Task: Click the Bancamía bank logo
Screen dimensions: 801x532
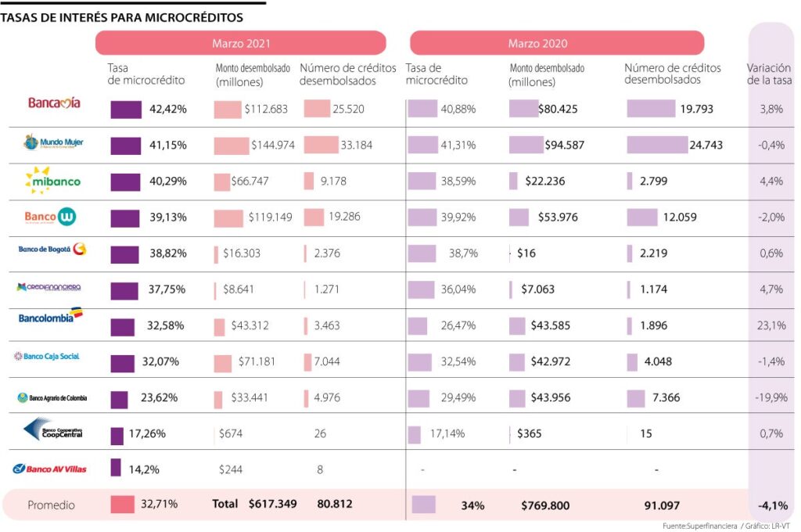Action: click(54, 102)
